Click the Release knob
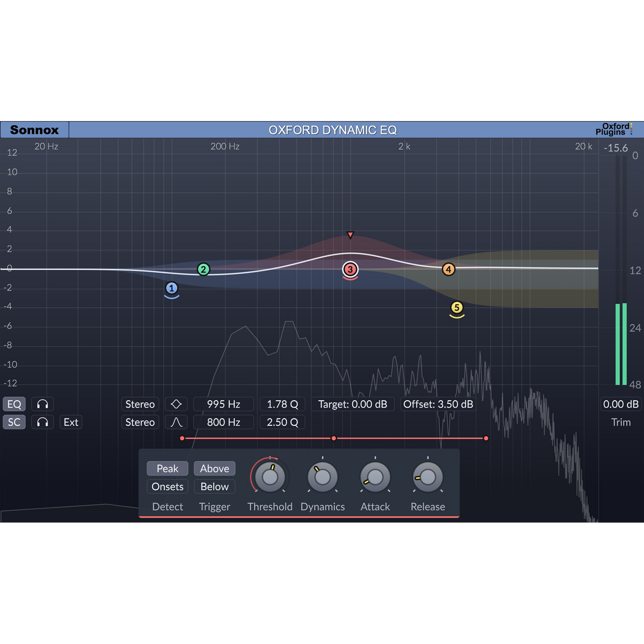This screenshot has height=644, width=644. tap(428, 477)
